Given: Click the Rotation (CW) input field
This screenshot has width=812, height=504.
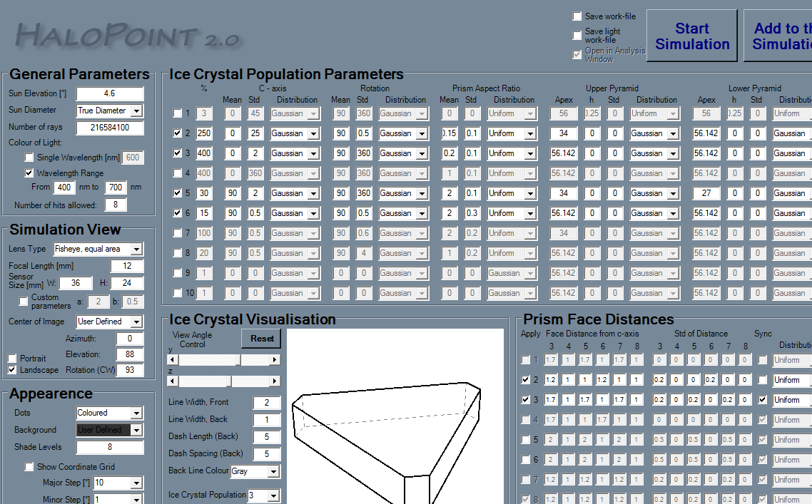Looking at the screenshot, I should click(x=130, y=370).
